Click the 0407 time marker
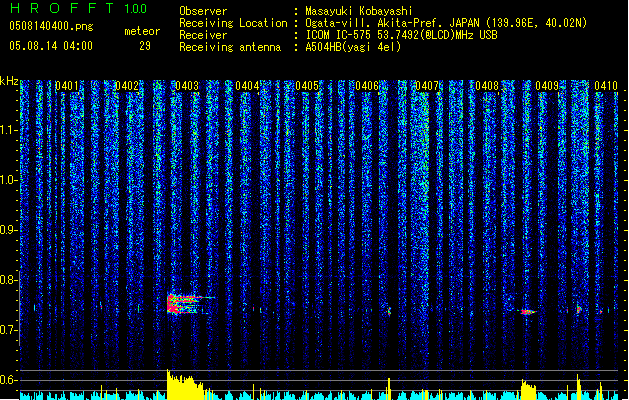This screenshot has width=629, height=400. [427, 86]
